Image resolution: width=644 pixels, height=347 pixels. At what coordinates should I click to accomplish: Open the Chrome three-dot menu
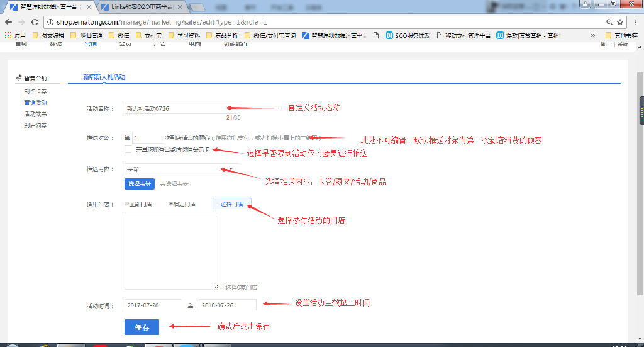(636, 22)
